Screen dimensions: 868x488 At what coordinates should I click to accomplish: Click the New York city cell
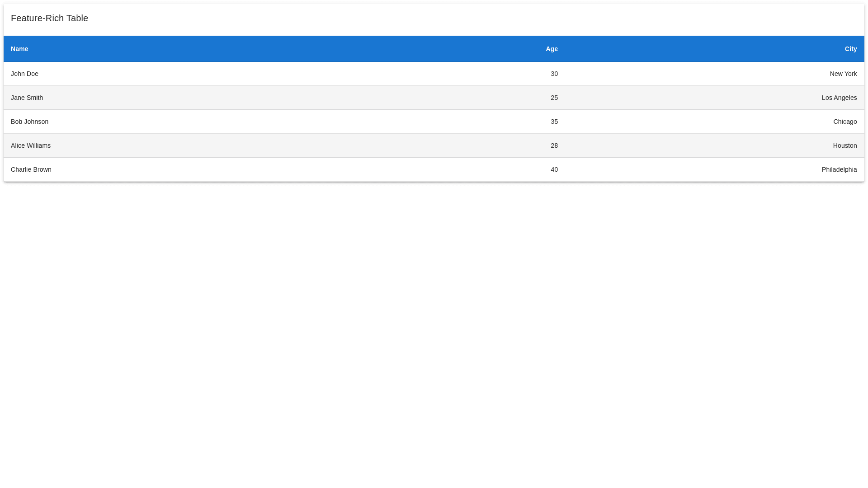[843, 74]
